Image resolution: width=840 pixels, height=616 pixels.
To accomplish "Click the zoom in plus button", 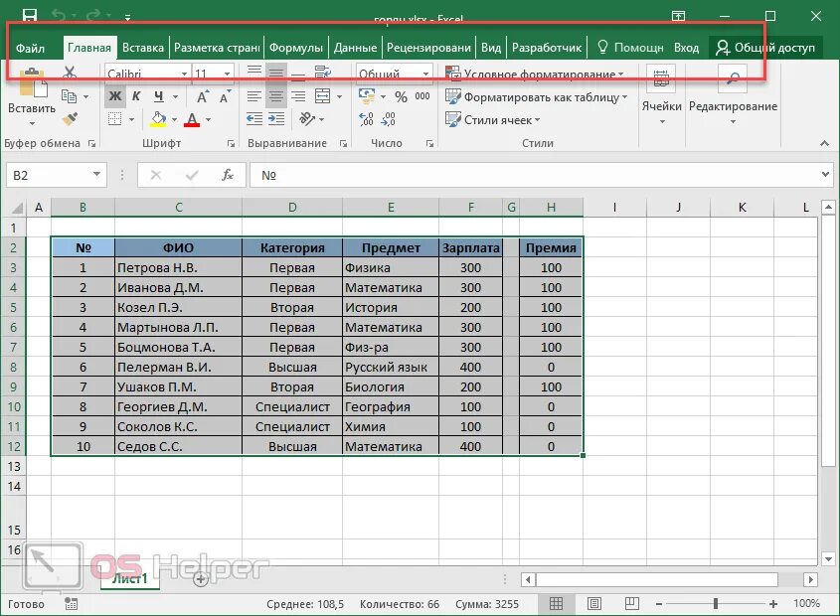I will click(x=772, y=604).
